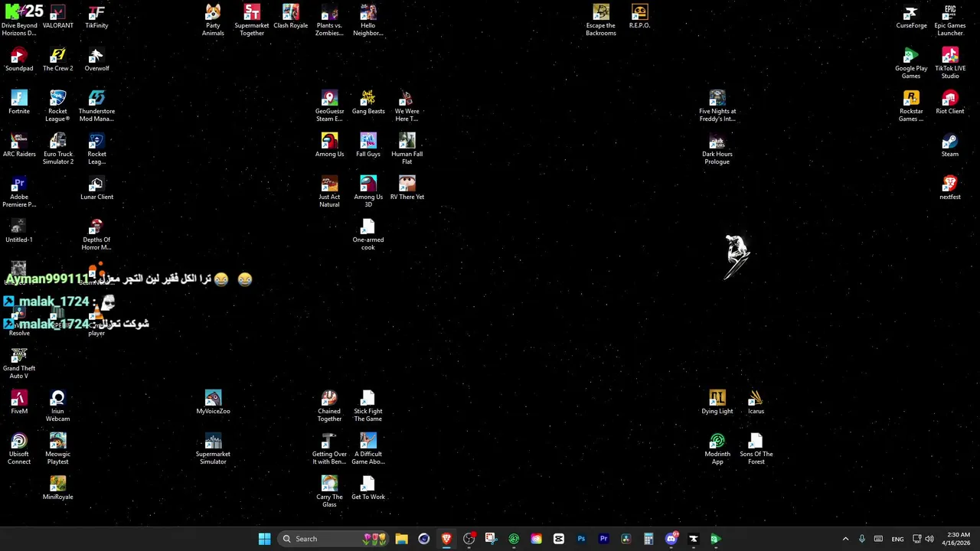Select the Fortnite desktop icon
This screenshot has width=980, height=551.
click(19, 103)
